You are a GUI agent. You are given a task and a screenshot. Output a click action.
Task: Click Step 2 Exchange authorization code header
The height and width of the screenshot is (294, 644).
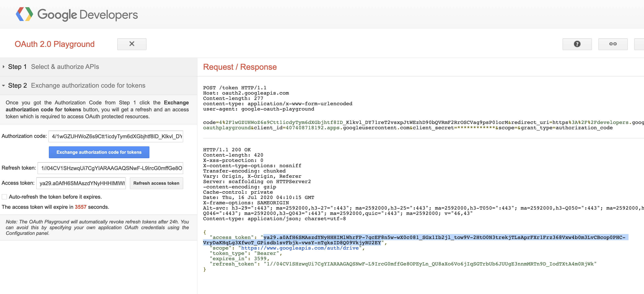pyautogui.click(x=88, y=86)
